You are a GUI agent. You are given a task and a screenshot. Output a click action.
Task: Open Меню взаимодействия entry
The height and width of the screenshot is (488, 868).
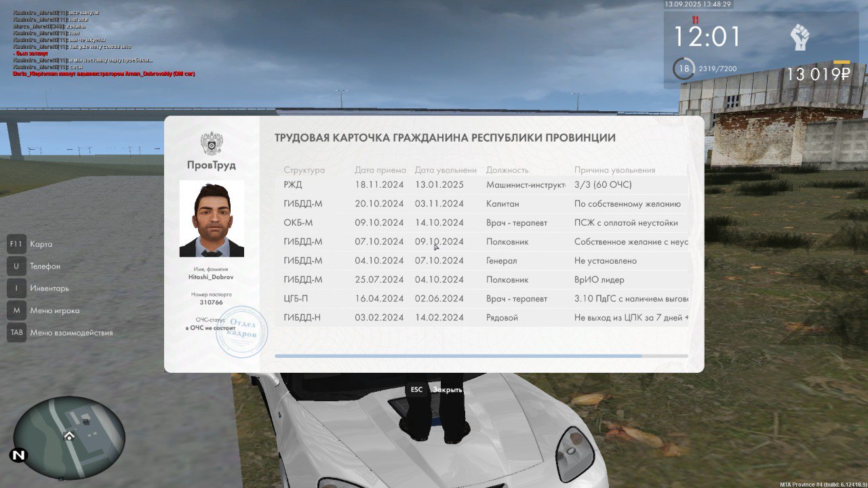(71, 333)
